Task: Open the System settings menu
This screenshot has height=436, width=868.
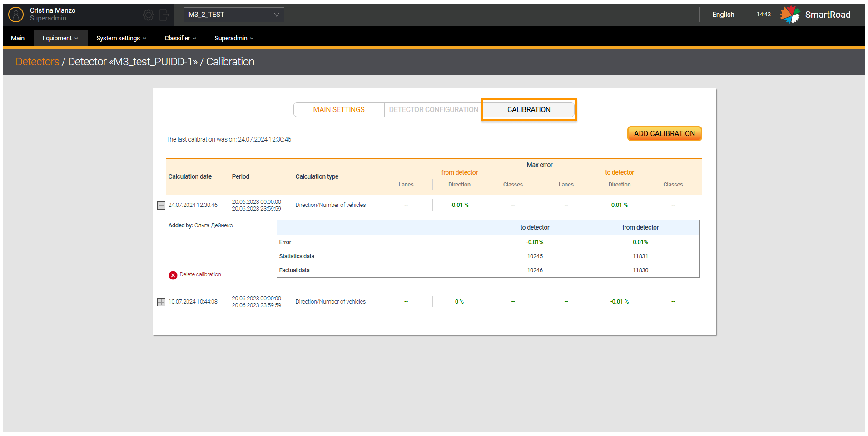Action: 121,38
